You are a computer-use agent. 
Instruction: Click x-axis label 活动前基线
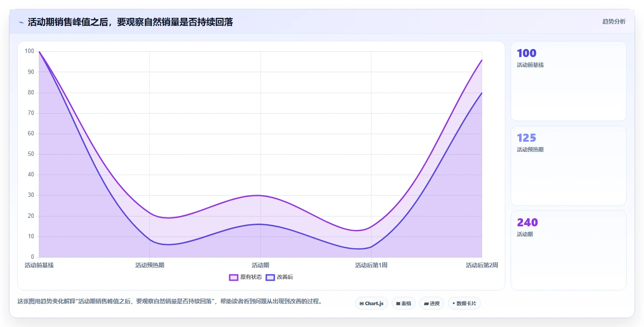(x=39, y=265)
